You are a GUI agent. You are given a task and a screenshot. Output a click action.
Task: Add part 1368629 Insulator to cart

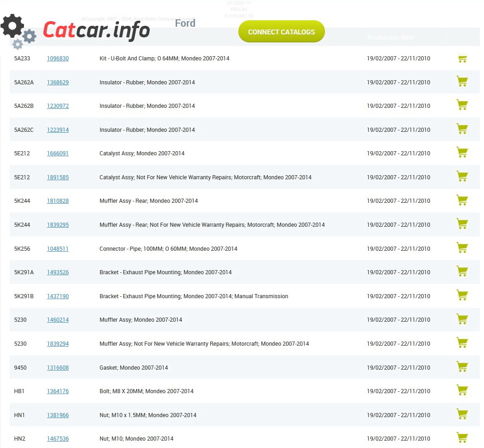(462, 82)
